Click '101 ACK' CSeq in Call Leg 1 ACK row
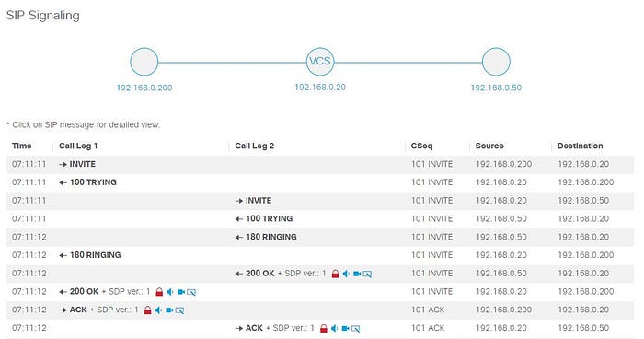 pyautogui.click(x=428, y=310)
